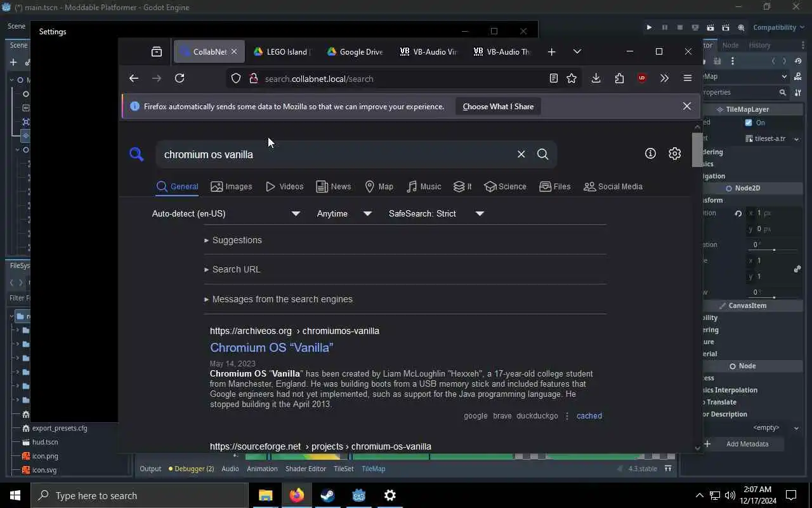Switch to Science search tab
This screenshot has width=812, height=508.
click(505, 186)
